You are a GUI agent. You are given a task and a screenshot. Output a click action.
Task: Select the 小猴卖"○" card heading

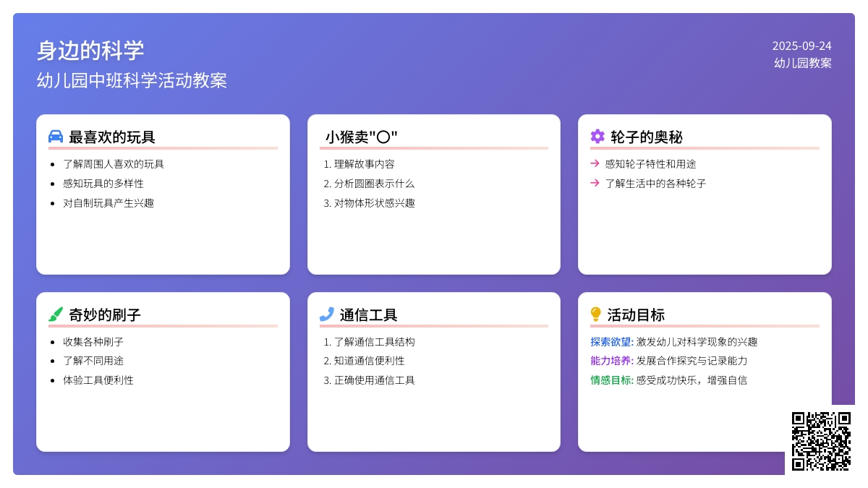pos(362,137)
